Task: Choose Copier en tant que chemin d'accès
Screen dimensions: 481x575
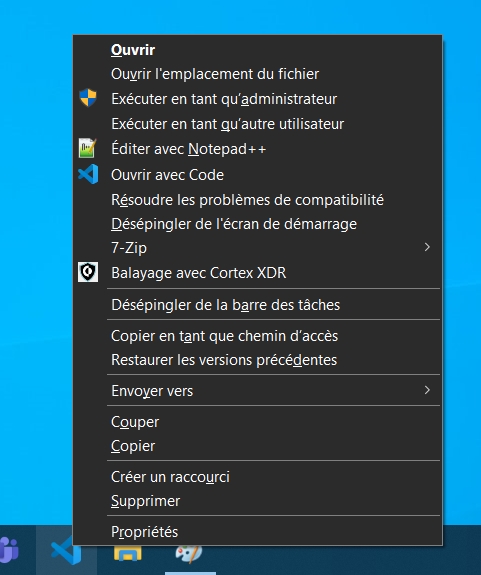Action: 258,336
